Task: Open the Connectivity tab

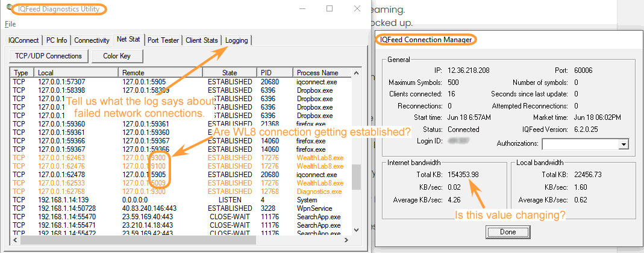Action: [92, 40]
